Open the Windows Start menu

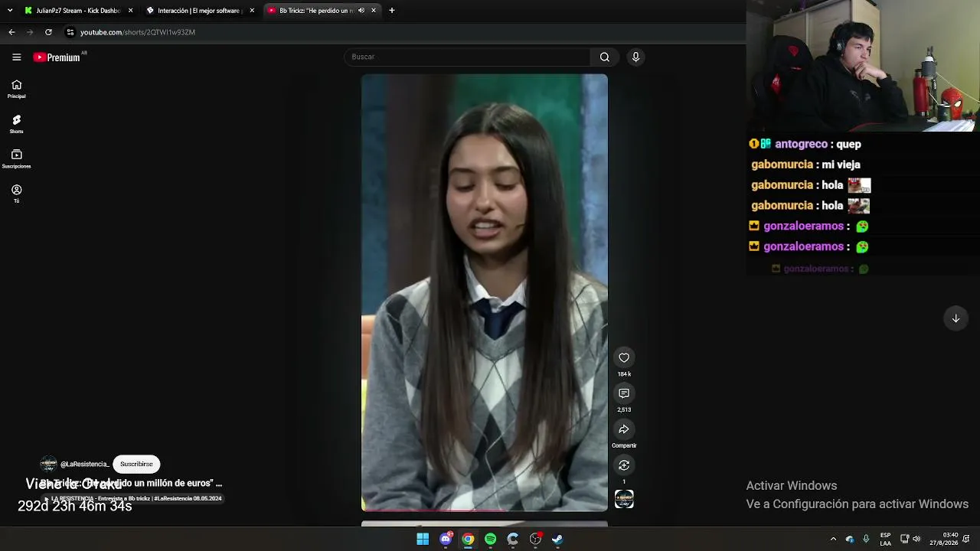tap(423, 539)
